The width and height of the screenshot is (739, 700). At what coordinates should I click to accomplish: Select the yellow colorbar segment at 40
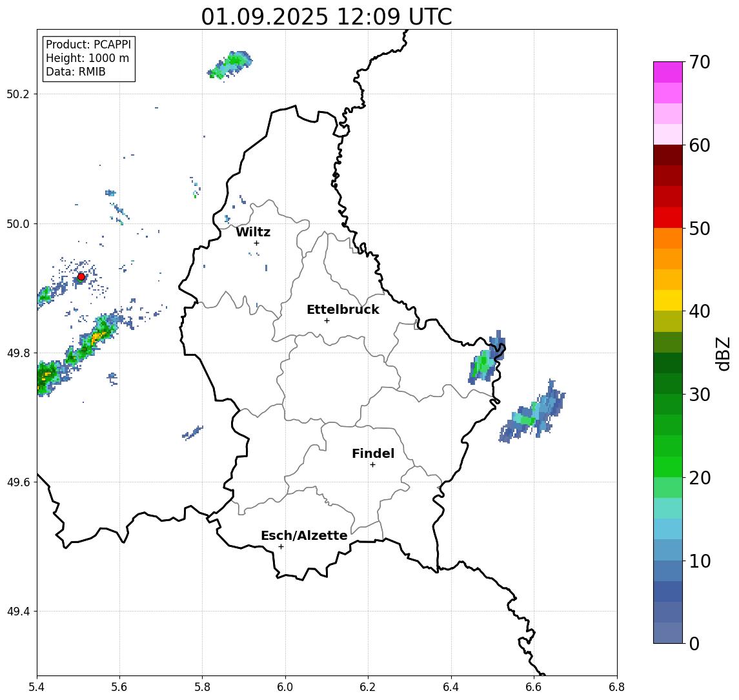[x=668, y=300]
